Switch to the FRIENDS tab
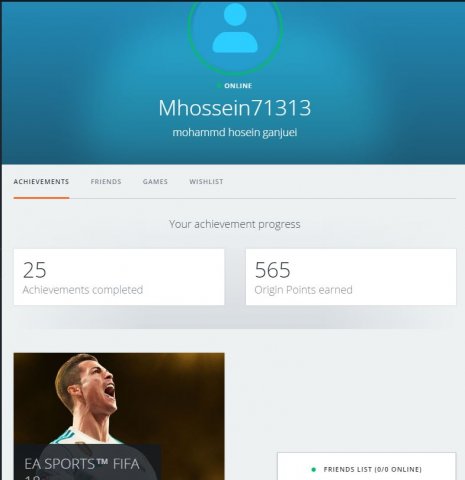 point(106,182)
